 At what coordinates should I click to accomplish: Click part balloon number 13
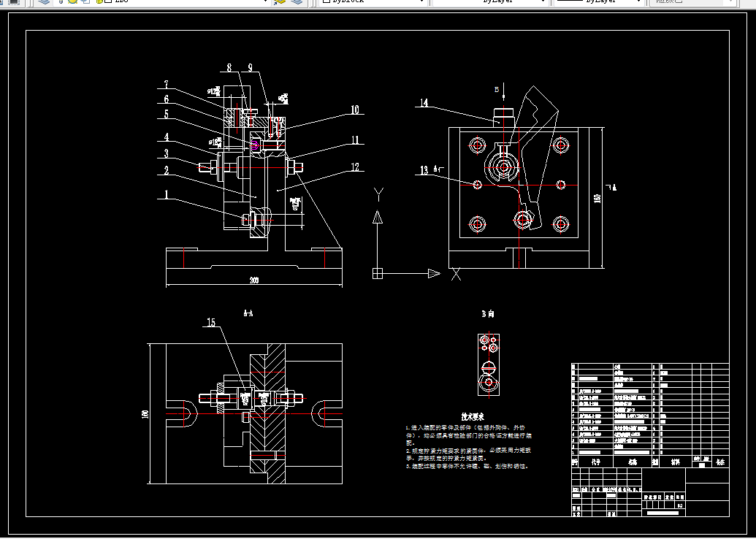pyautogui.click(x=424, y=171)
